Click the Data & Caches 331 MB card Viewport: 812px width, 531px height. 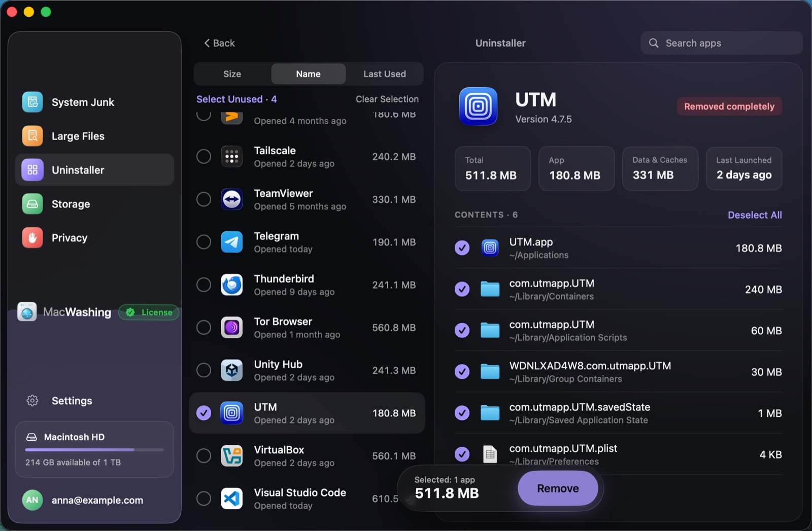pos(660,168)
